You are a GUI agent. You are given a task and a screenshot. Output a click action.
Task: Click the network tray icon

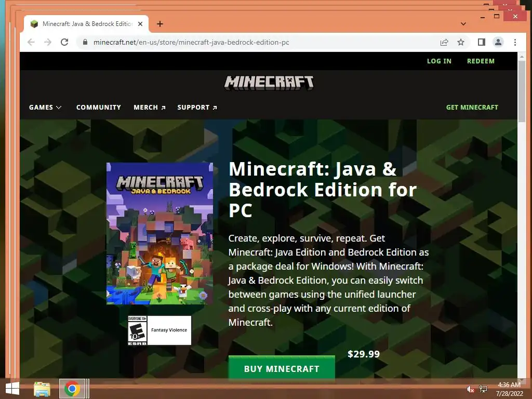(483, 389)
